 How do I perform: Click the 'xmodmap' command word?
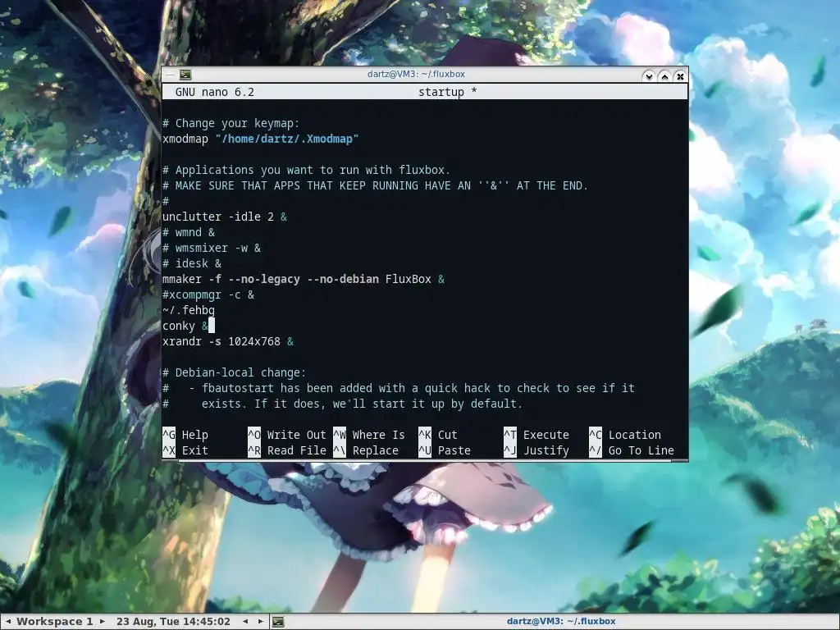coord(185,139)
